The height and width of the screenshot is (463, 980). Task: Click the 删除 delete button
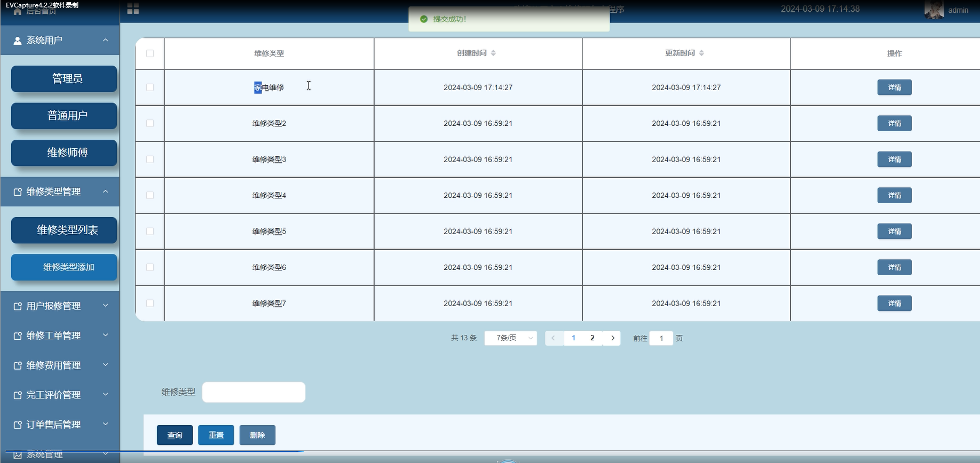pos(257,435)
